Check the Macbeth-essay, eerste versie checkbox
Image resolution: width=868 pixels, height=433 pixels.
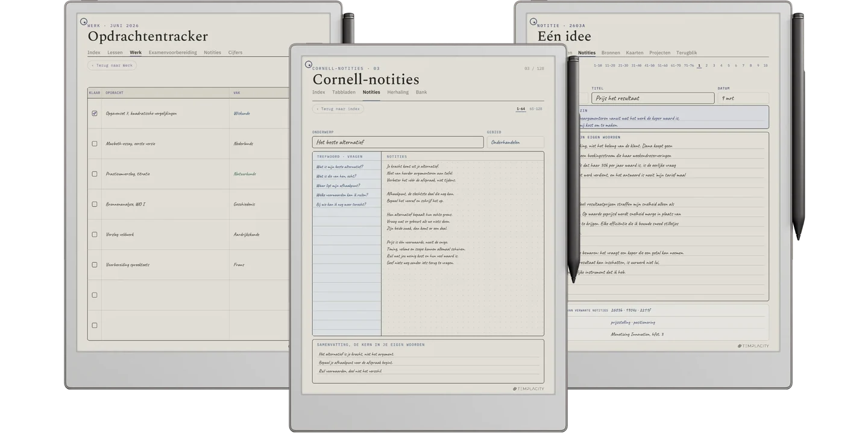click(95, 144)
